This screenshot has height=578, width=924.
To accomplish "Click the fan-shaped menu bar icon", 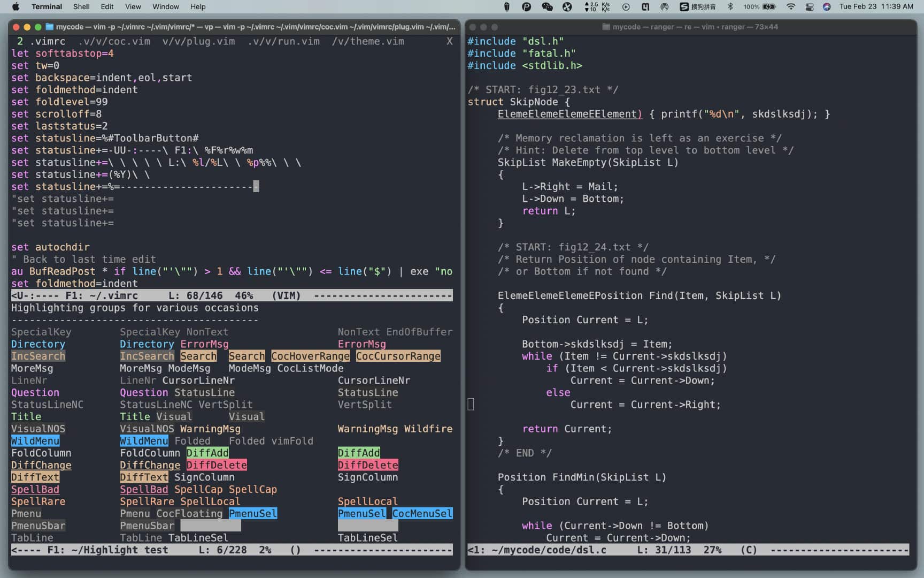I will pyautogui.click(x=567, y=6).
